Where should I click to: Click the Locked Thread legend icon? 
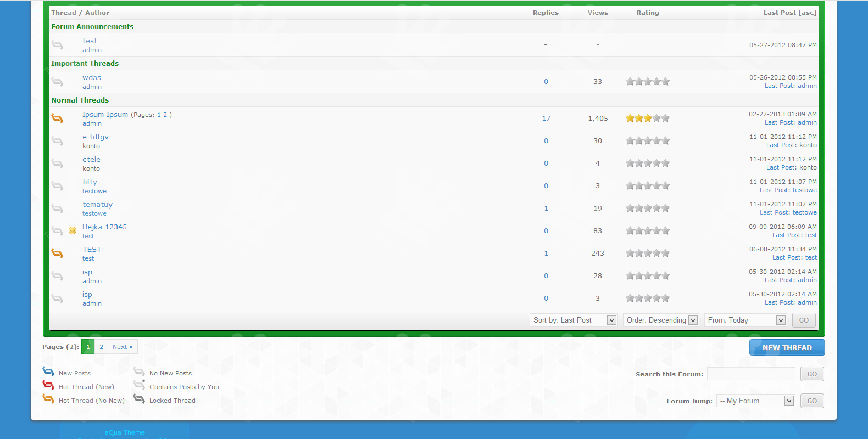tap(139, 399)
